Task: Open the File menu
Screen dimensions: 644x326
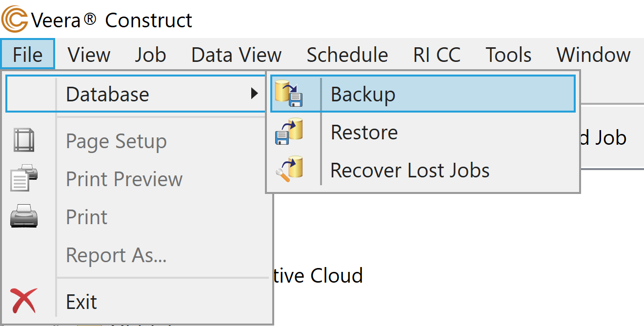Action: pyautogui.click(x=27, y=55)
